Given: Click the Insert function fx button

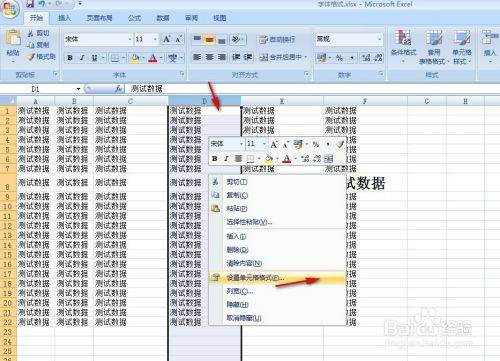Looking at the screenshot, I should click(x=118, y=89).
